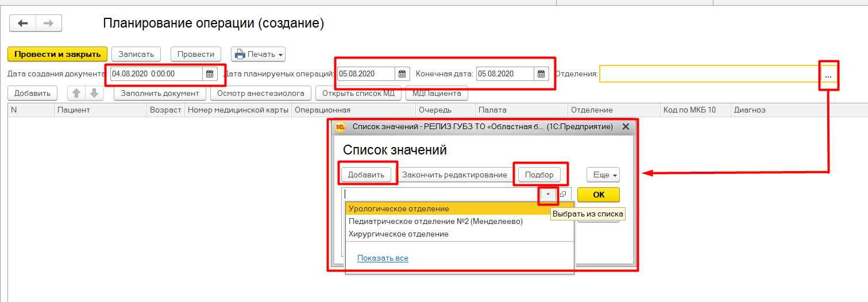
Task: Open the Отделения selection ellipsis button
Action: click(828, 75)
